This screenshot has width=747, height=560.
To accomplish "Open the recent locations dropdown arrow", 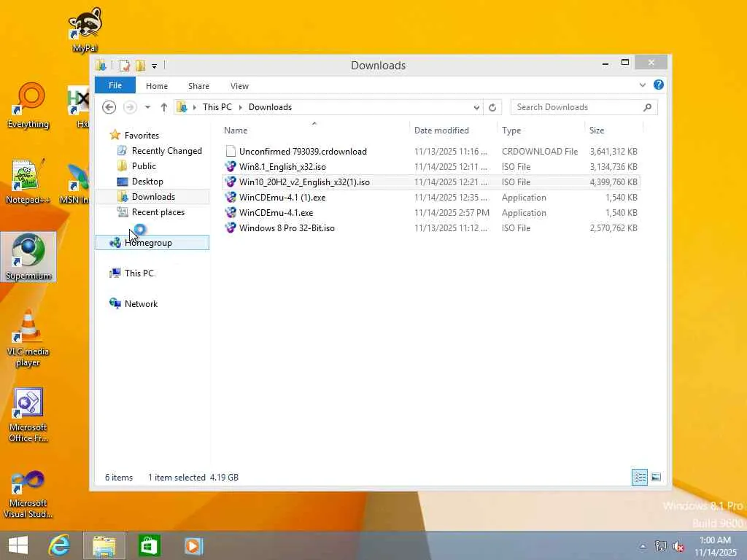I will pos(147,107).
